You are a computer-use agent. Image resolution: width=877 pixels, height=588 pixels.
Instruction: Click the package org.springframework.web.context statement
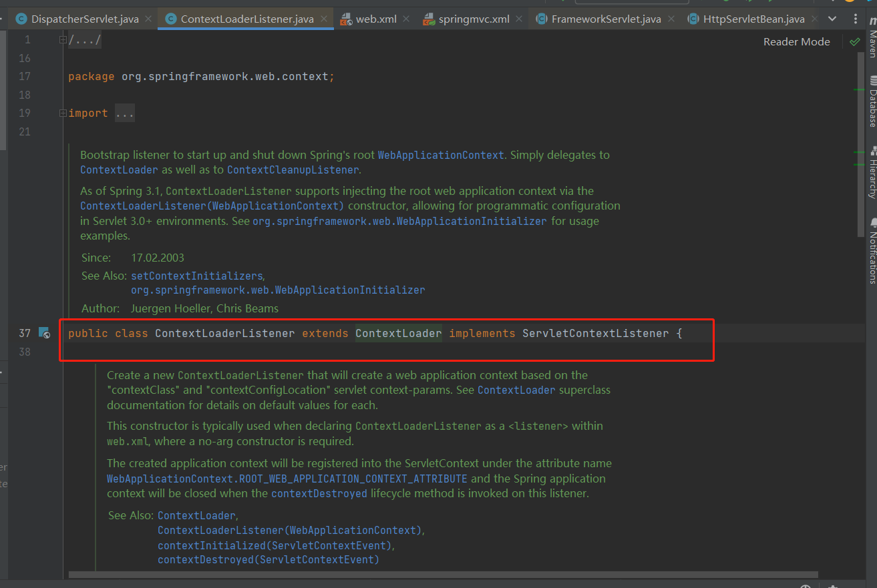[201, 77]
